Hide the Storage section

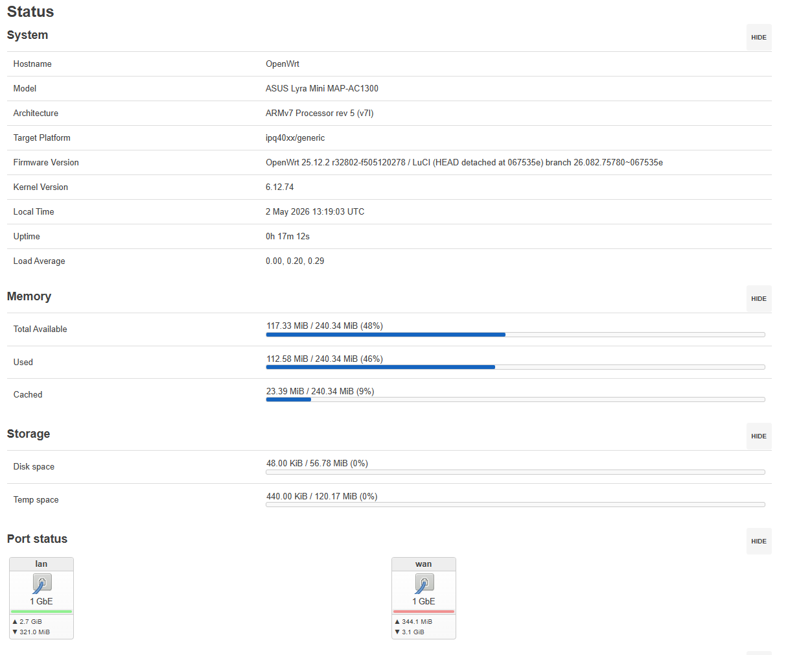point(759,436)
